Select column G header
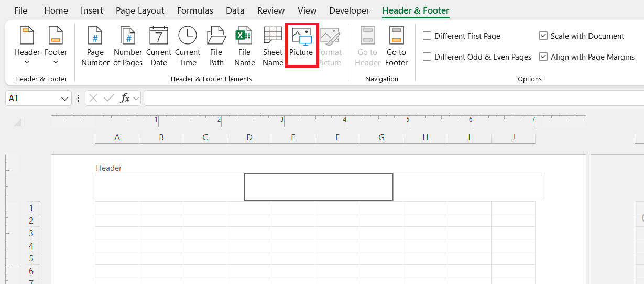Viewport: 644px width, 284px height. [381, 137]
